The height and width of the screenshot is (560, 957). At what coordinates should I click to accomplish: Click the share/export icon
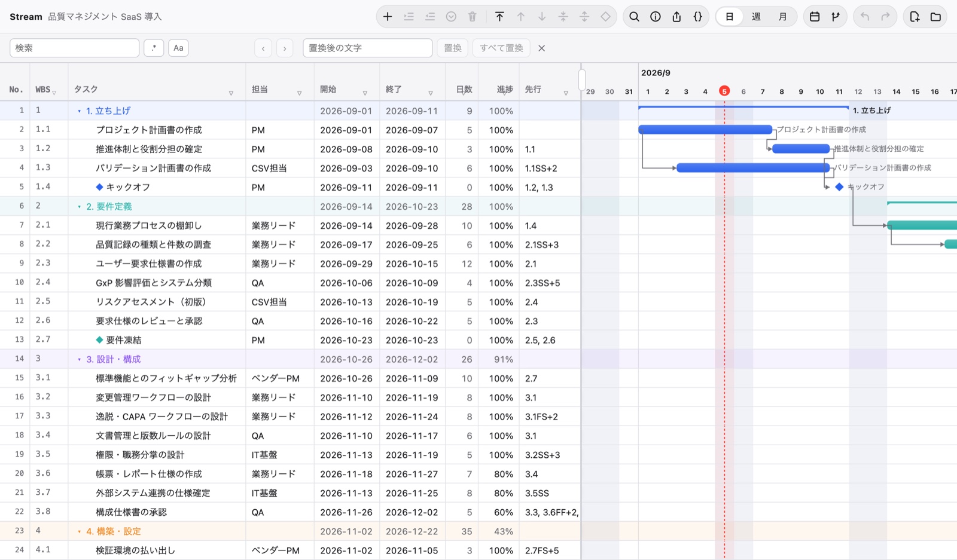[x=676, y=17]
